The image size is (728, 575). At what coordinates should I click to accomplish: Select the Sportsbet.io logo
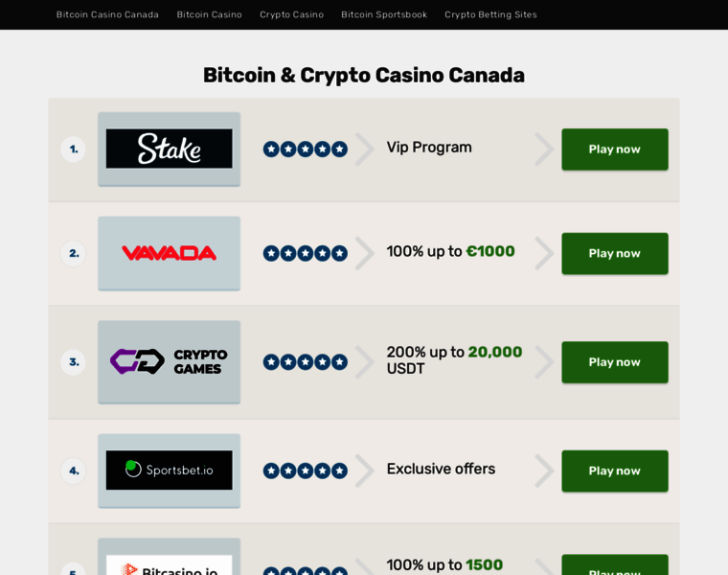pyautogui.click(x=169, y=471)
